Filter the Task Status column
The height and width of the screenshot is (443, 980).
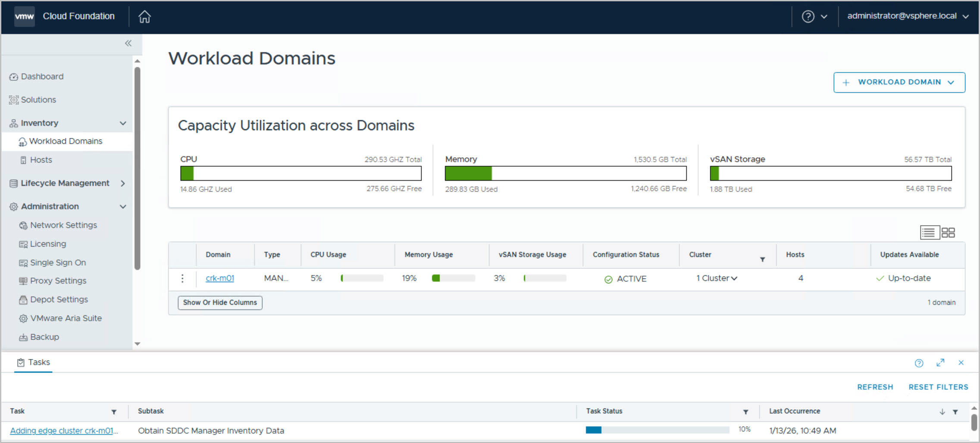click(745, 412)
